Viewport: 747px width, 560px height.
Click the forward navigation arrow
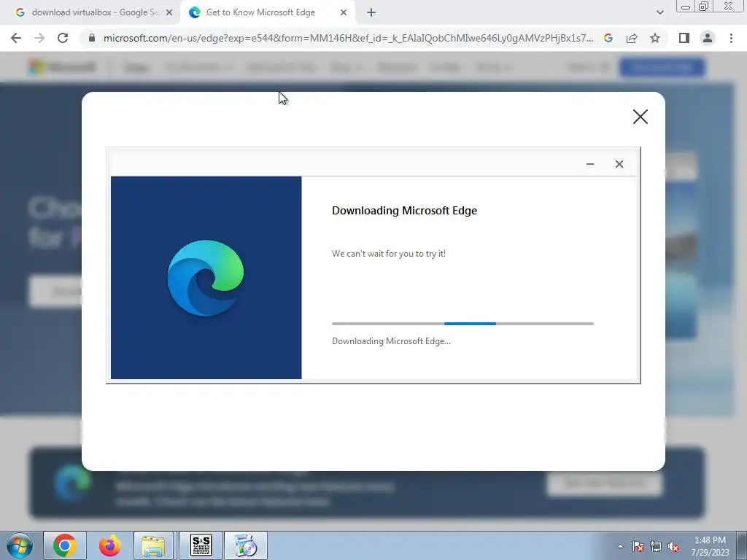click(x=39, y=38)
